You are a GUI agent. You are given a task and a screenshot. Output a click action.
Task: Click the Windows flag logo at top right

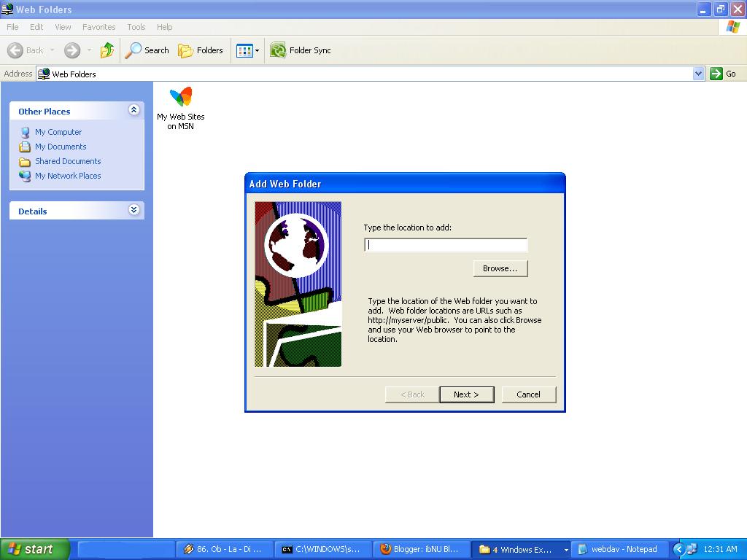click(x=732, y=27)
